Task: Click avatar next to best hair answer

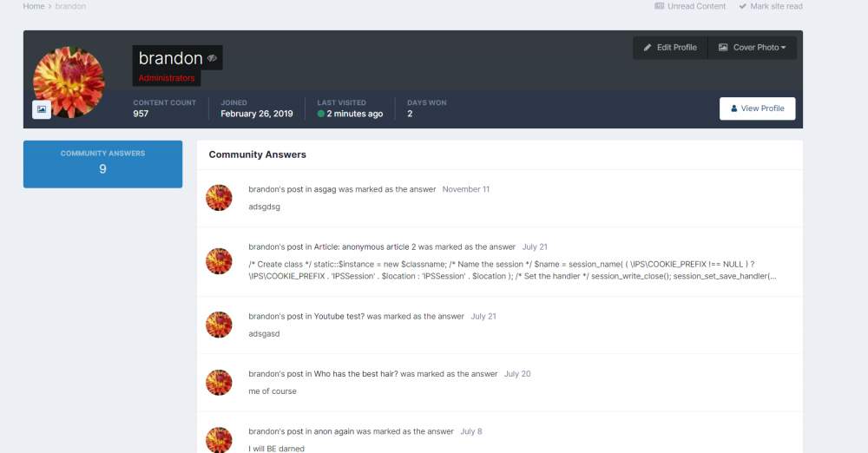Action: pos(220,383)
